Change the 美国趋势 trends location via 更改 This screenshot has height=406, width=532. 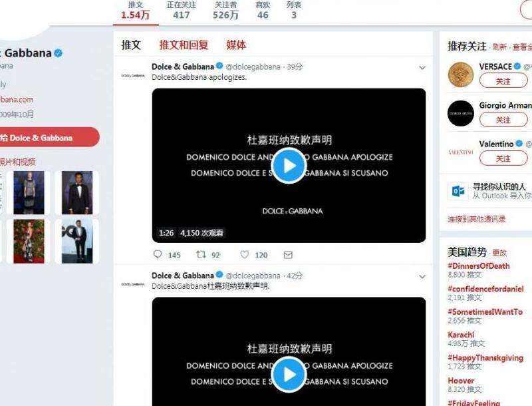click(x=499, y=252)
